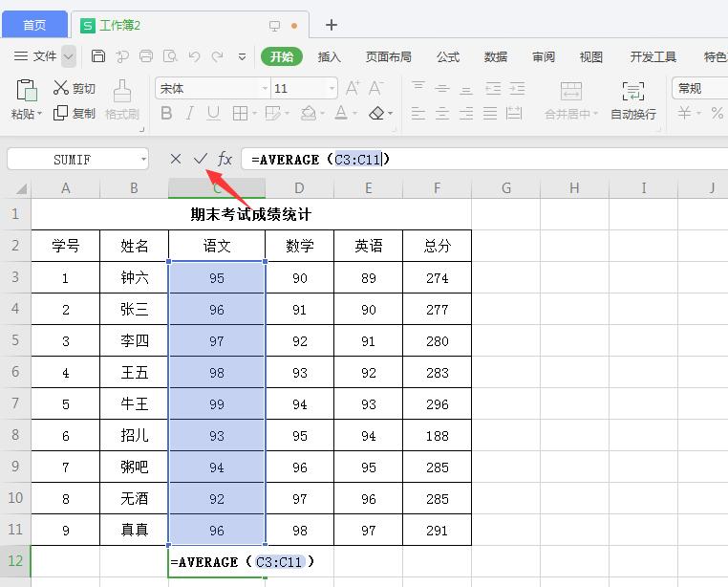Click the wrap text button
This screenshot has height=587, width=728.
click(x=633, y=100)
